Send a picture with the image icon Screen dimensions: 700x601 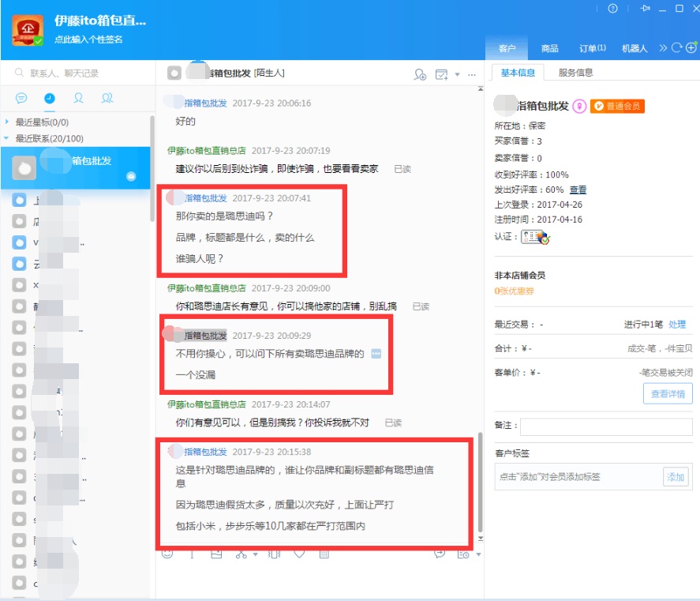tap(216, 554)
